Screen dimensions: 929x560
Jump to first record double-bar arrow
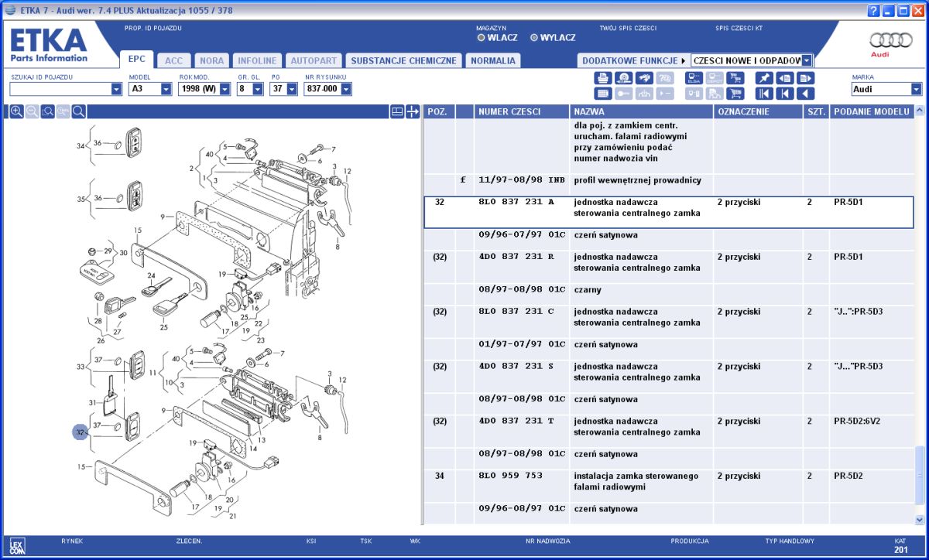(x=764, y=94)
